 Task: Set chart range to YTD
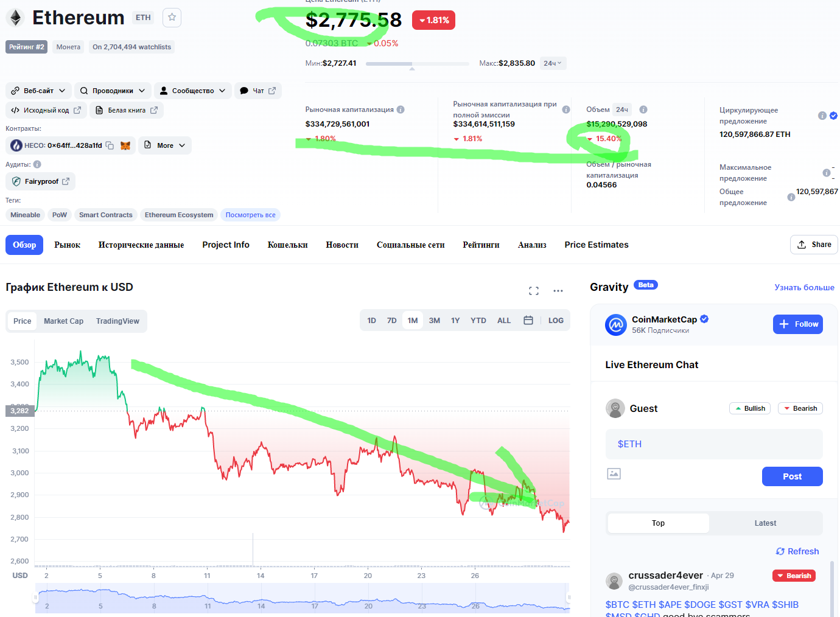(x=478, y=321)
